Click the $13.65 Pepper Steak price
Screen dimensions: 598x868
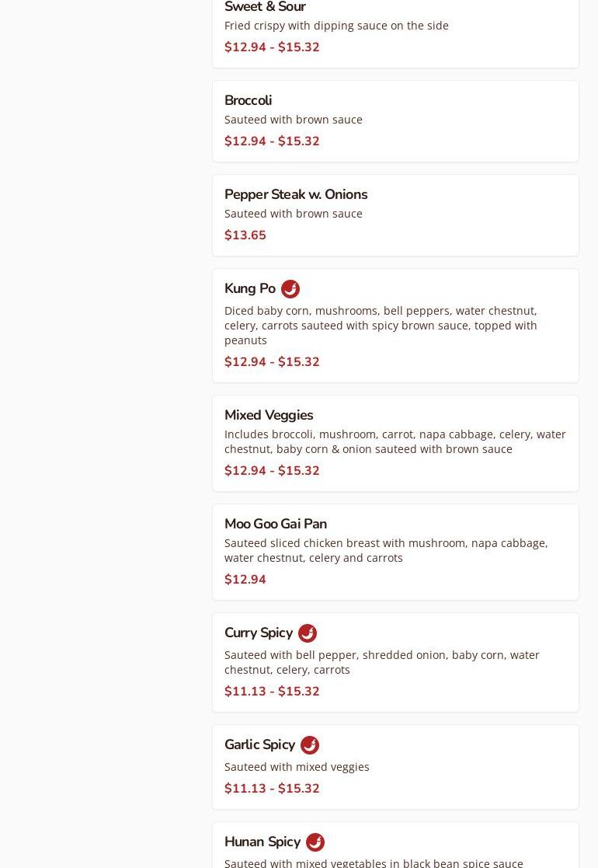coord(245,235)
